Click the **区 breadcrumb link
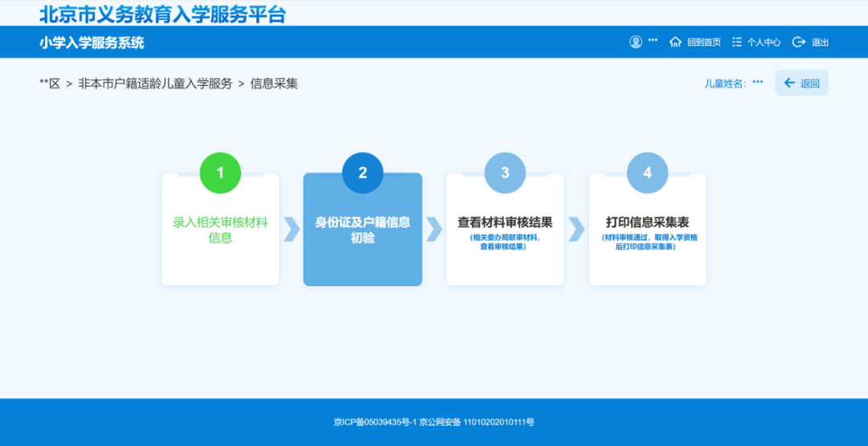The height and width of the screenshot is (446, 868). click(x=50, y=84)
